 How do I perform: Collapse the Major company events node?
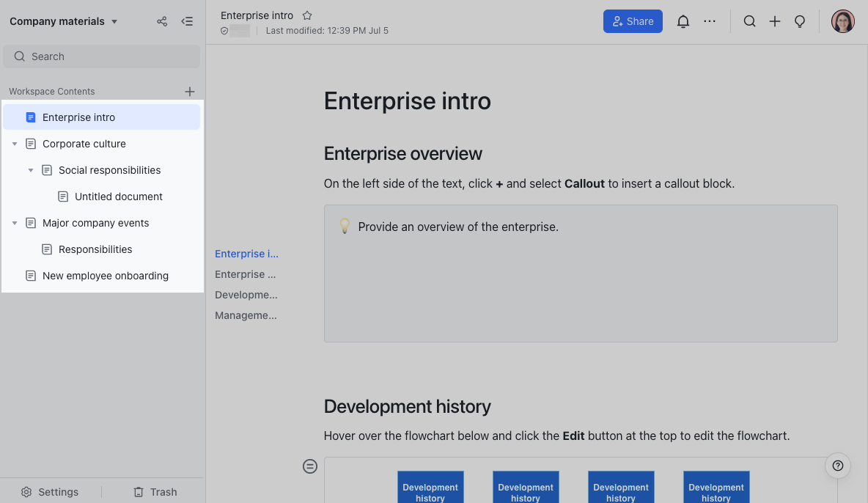pyautogui.click(x=15, y=223)
